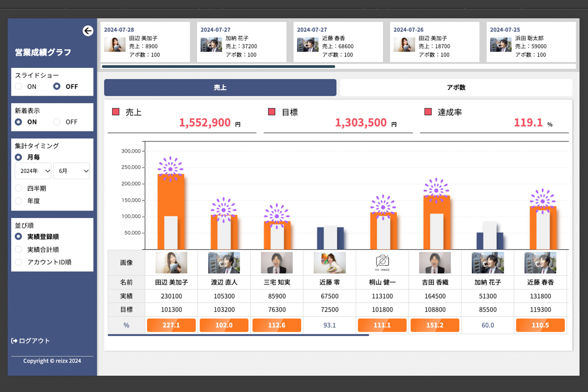Click the 227.1 percent badge
The width and height of the screenshot is (588, 392).
[x=171, y=325]
